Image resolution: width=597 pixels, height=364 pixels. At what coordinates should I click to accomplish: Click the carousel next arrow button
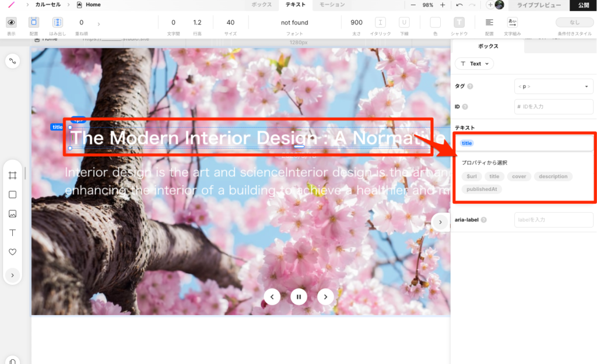click(325, 296)
